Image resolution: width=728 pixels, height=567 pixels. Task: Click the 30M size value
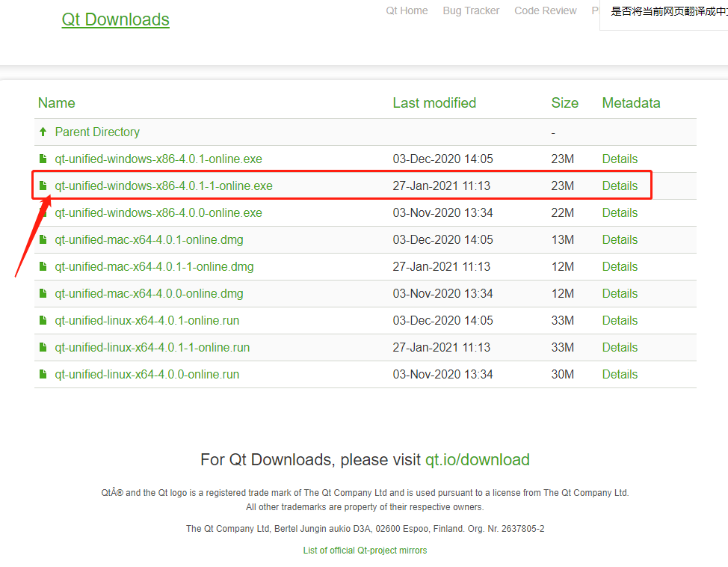pyautogui.click(x=562, y=375)
